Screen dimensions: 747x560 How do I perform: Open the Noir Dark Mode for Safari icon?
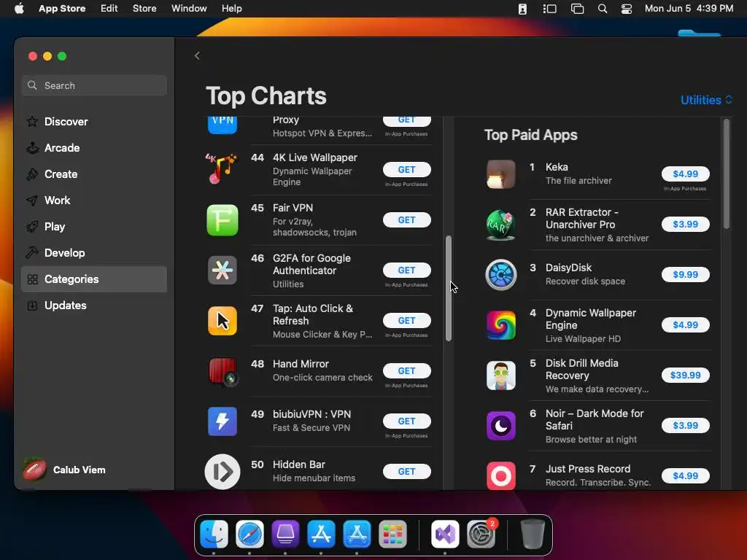tap(500, 426)
